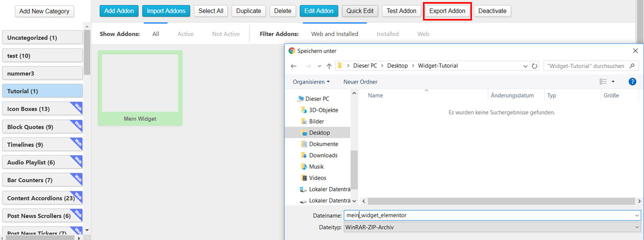
Task: Click the Export Addon button
Action: click(447, 11)
